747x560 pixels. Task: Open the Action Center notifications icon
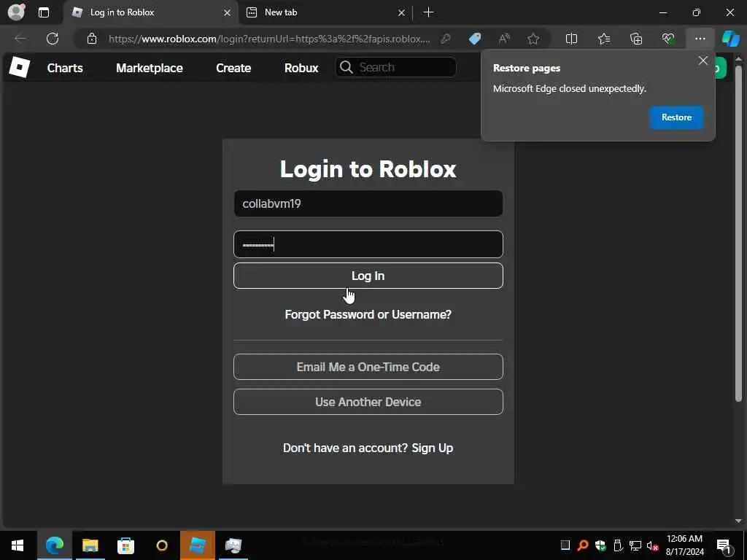coord(724,545)
